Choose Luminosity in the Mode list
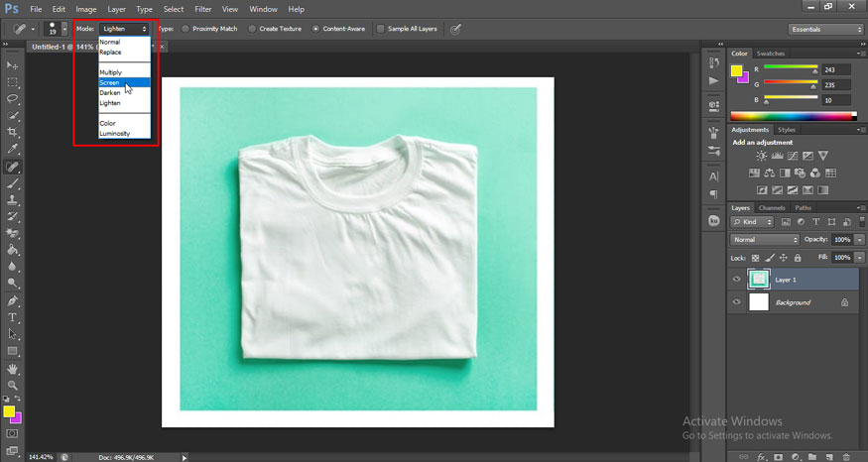Viewport: 868px width, 462px height. [x=124, y=133]
